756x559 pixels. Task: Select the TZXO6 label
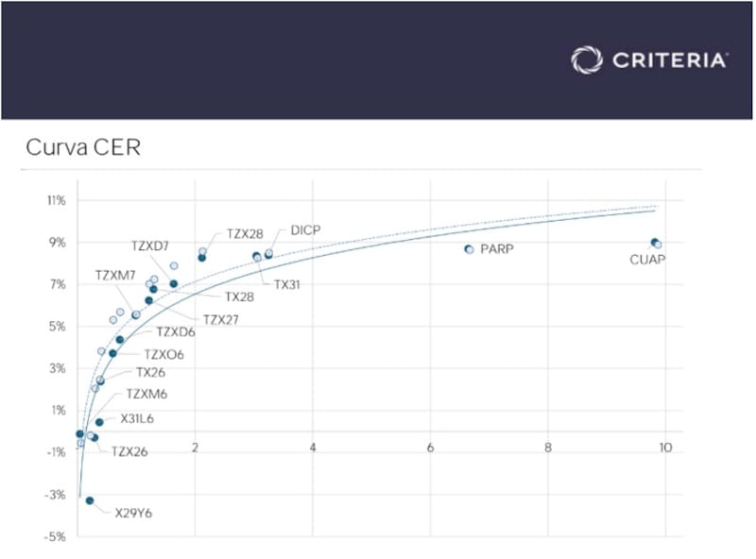[x=163, y=355]
